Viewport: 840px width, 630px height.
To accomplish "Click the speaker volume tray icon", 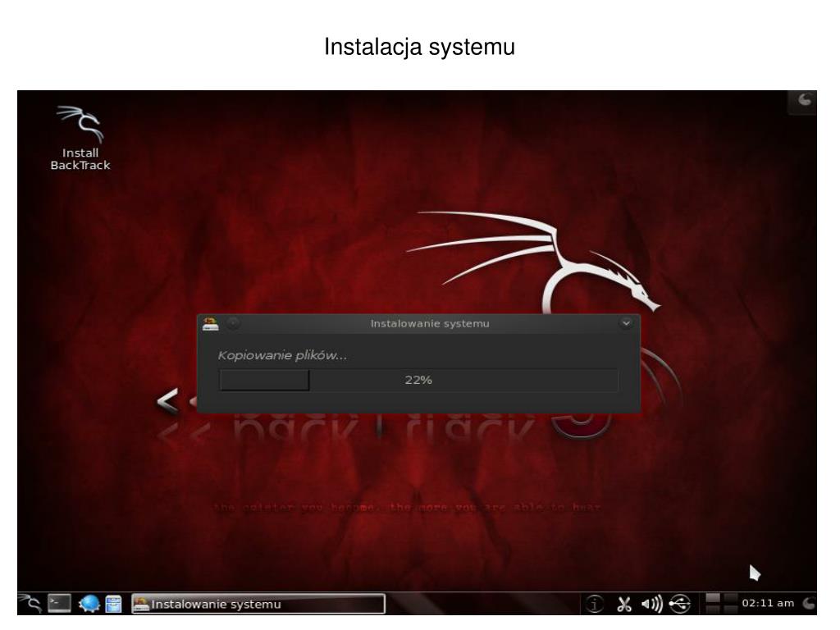I will click(651, 604).
